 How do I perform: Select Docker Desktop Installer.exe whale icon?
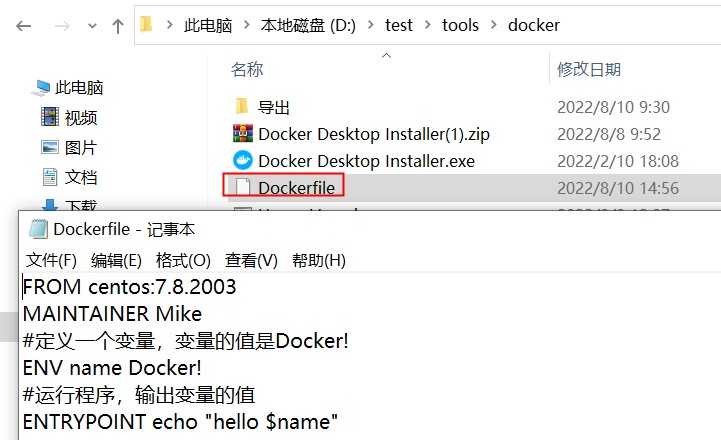click(x=243, y=160)
